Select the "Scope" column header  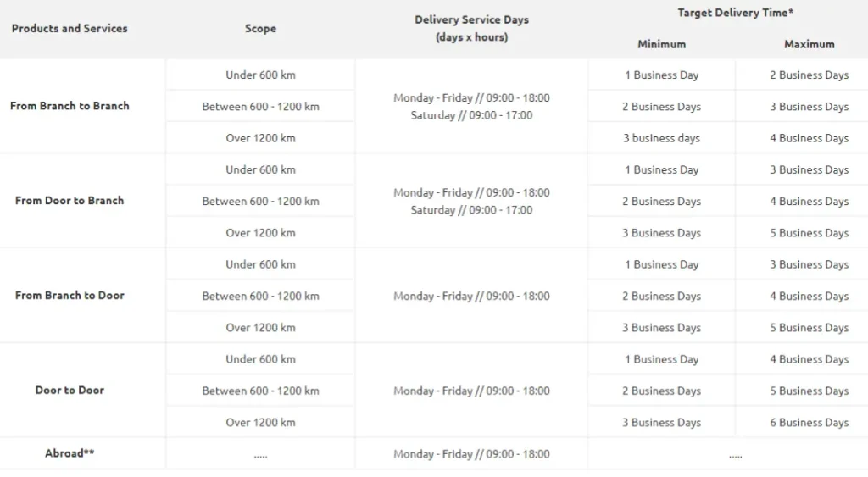coord(260,29)
